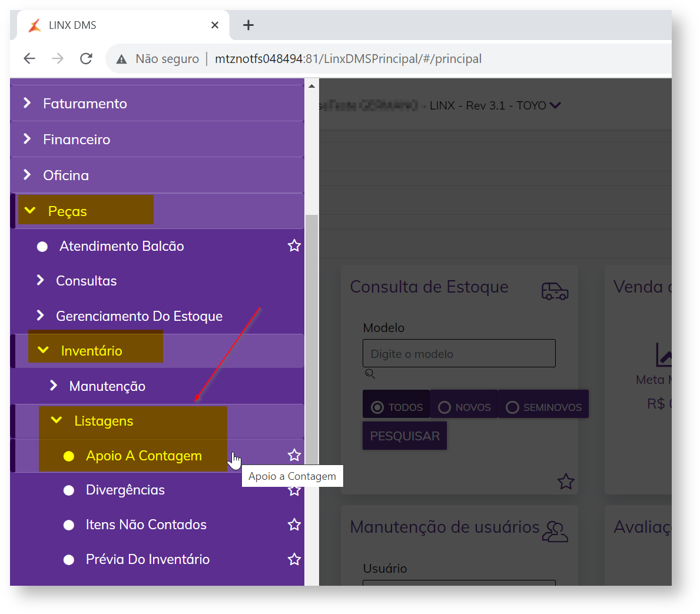Click the Usuário input field

459,583
